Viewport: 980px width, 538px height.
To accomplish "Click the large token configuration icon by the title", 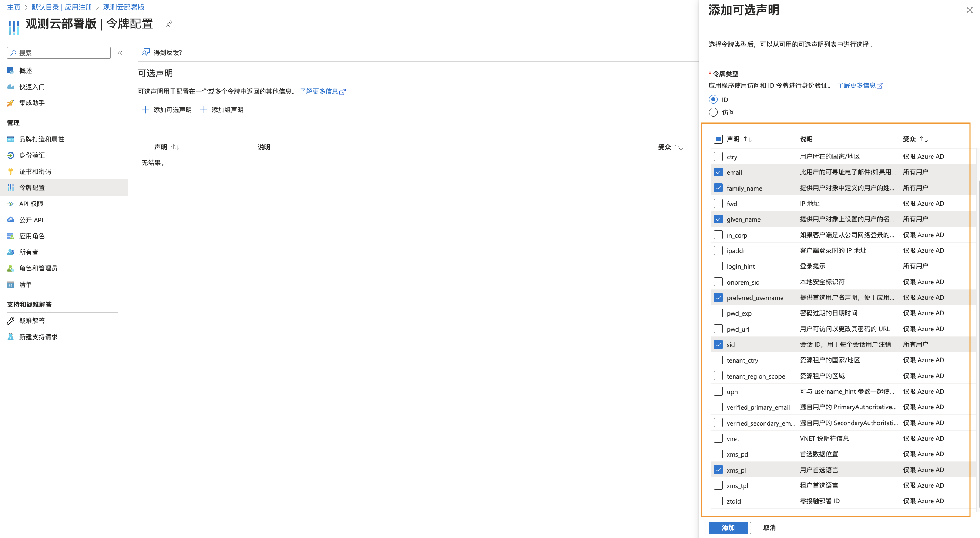I will click(14, 27).
